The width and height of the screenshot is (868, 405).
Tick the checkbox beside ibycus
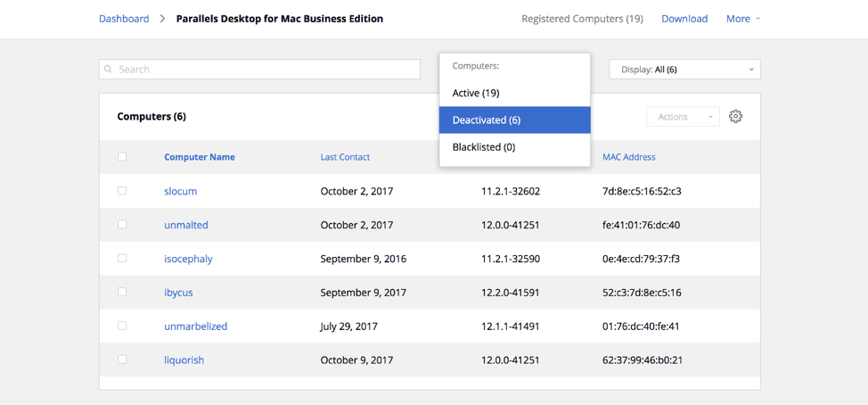pos(122,292)
